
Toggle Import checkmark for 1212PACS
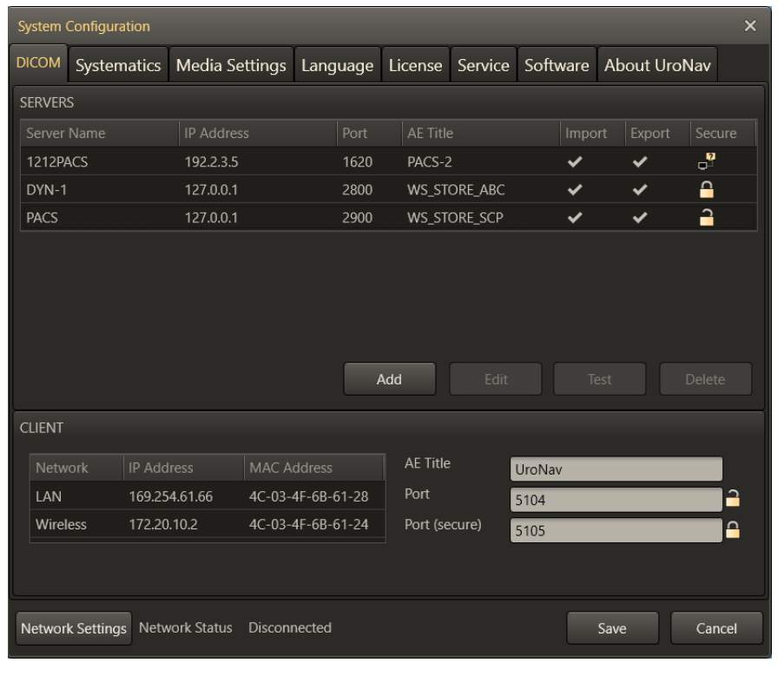(575, 162)
